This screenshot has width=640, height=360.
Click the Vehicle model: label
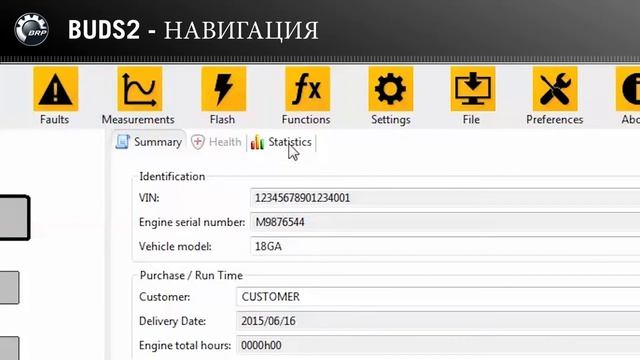175,247
